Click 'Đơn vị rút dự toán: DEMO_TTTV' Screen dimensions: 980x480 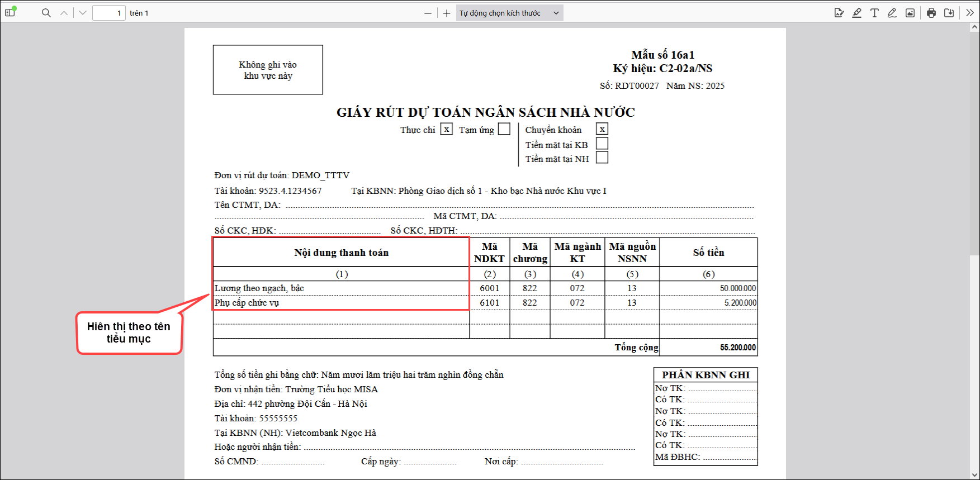click(282, 175)
